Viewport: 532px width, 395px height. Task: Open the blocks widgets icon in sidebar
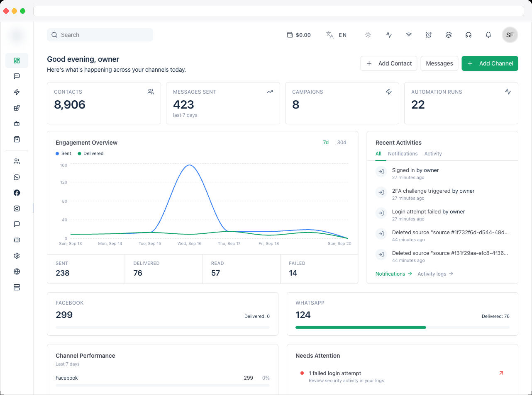(x=17, y=108)
